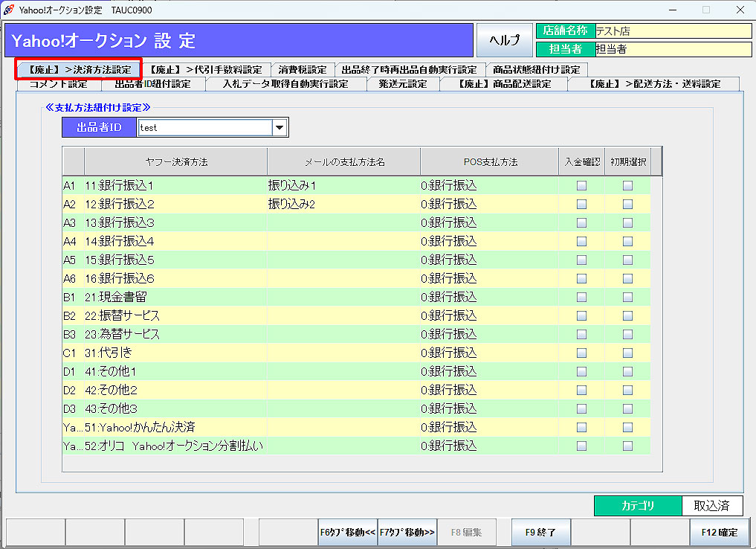The height and width of the screenshot is (549, 756).
Task: Click the 取込済 button
Action: click(x=711, y=506)
